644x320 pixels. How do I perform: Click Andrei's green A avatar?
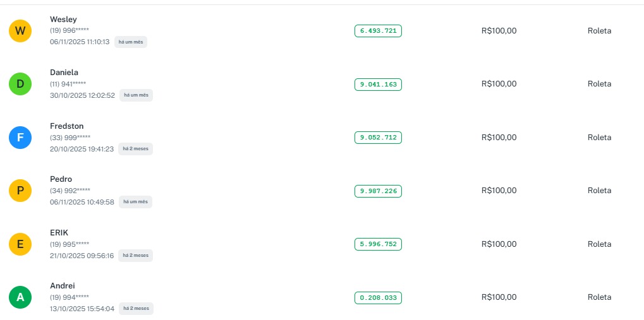click(20, 297)
